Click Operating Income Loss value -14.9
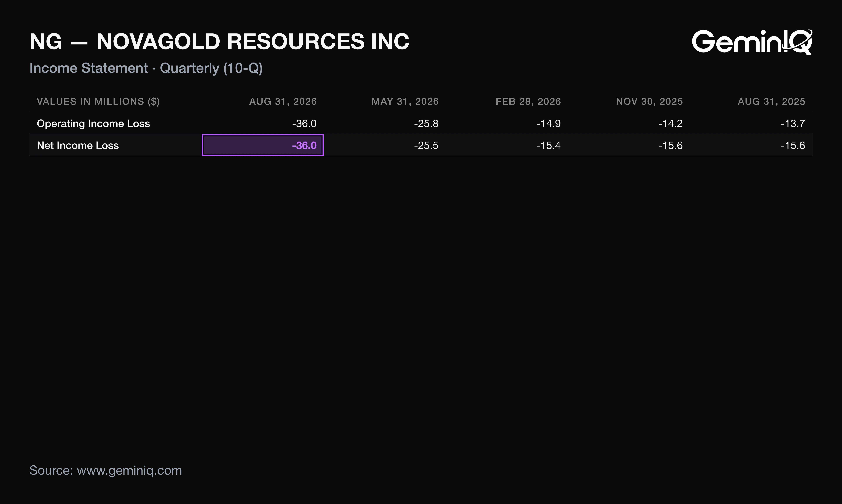 548,124
